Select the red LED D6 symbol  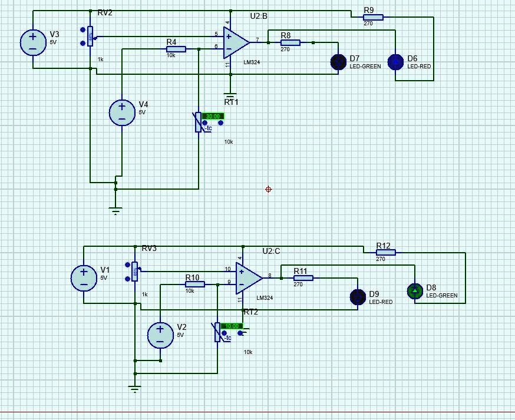395,61
